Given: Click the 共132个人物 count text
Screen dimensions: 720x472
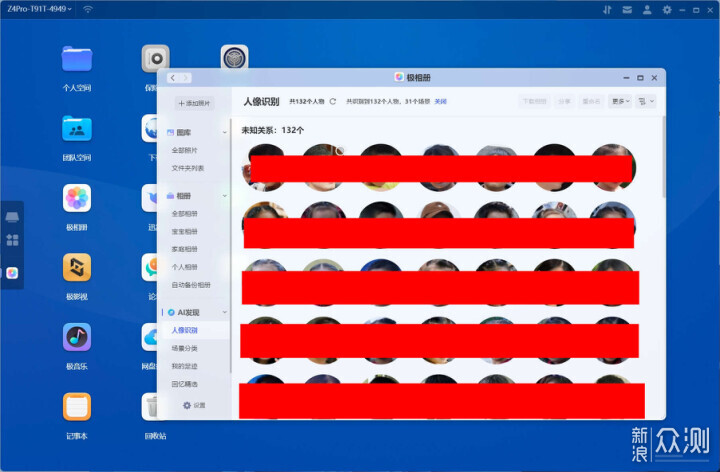Looking at the screenshot, I should [x=307, y=101].
